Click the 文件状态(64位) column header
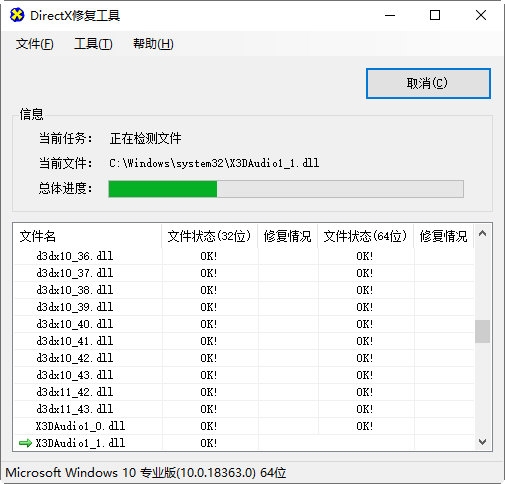This screenshot has height=484, width=505. click(366, 236)
